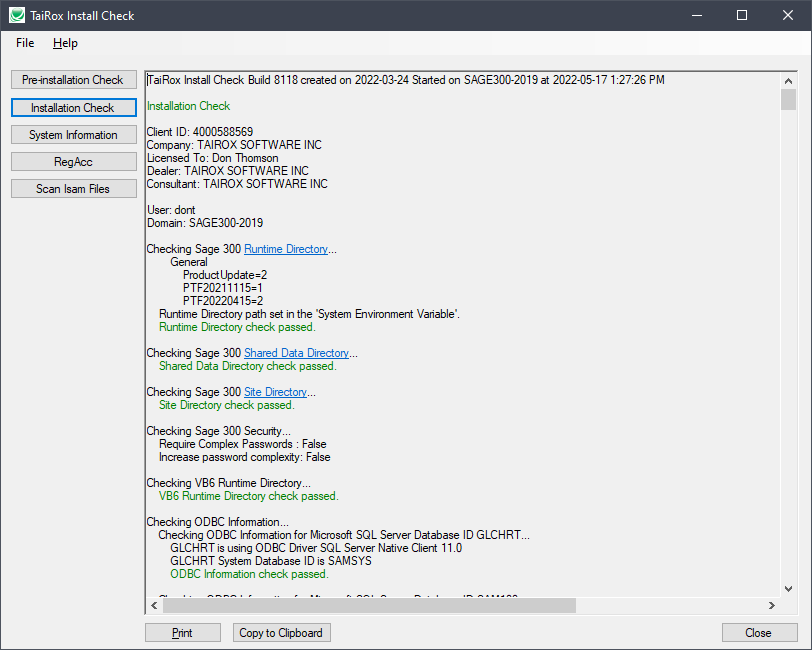The height and width of the screenshot is (650, 812).
Task: Click the vertical scrollbar down arrow
Action: tap(788, 588)
